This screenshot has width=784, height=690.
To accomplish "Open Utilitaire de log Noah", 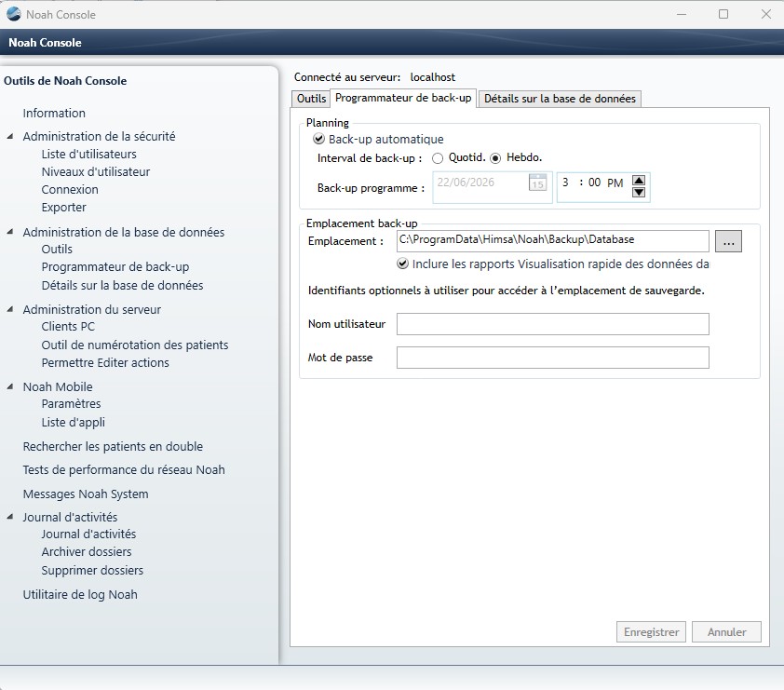I will [x=80, y=594].
